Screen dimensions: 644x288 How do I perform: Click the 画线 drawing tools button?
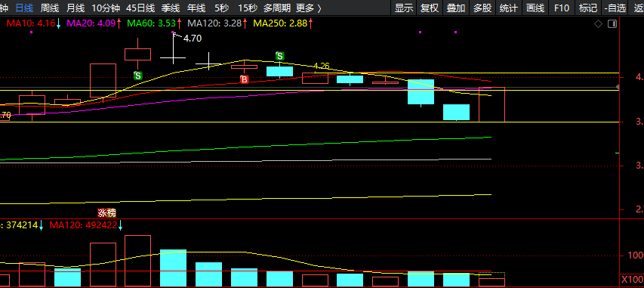point(535,8)
